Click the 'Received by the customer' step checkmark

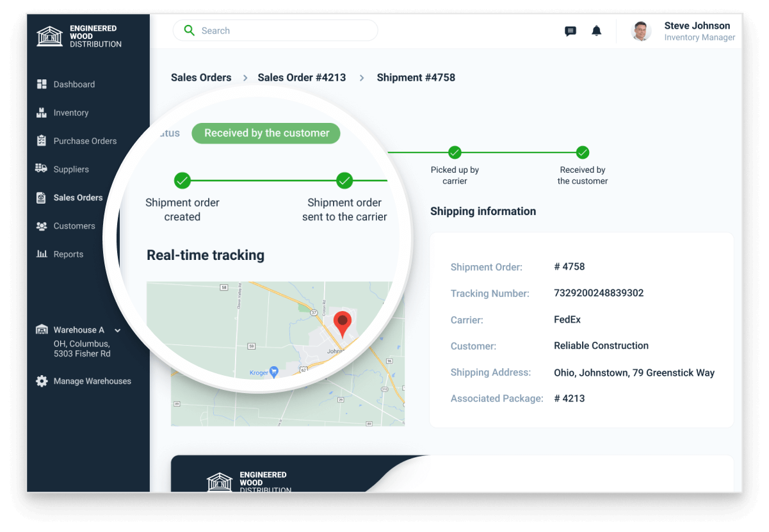583,152
